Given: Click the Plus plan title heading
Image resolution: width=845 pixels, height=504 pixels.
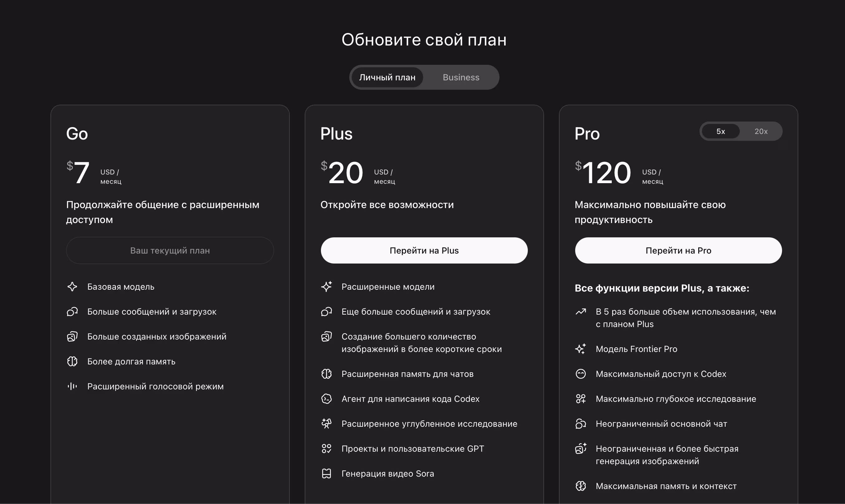Looking at the screenshot, I should pyautogui.click(x=336, y=133).
